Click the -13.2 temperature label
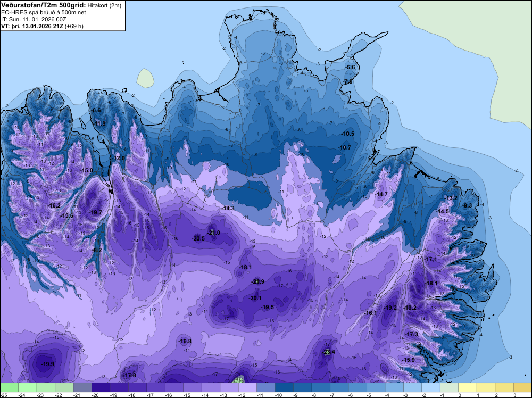Viewport: 532px width, 398px height. (x=451, y=198)
